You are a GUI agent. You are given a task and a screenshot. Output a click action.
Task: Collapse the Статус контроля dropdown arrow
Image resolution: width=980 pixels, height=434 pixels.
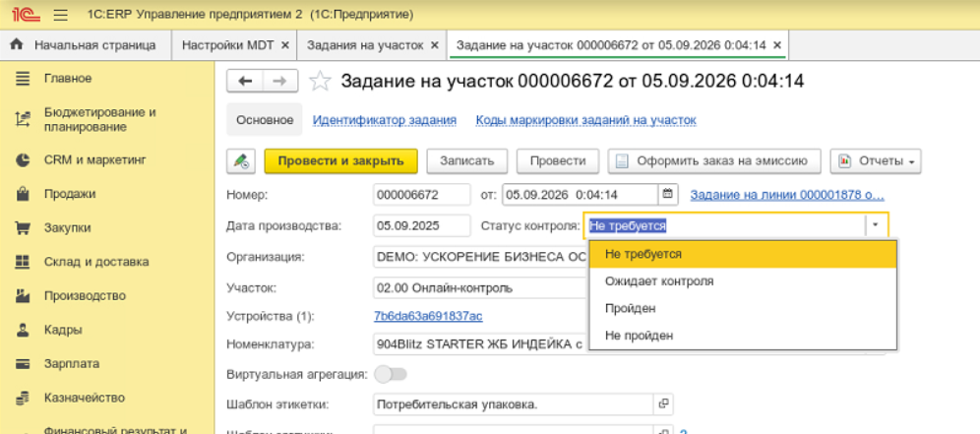click(x=875, y=225)
